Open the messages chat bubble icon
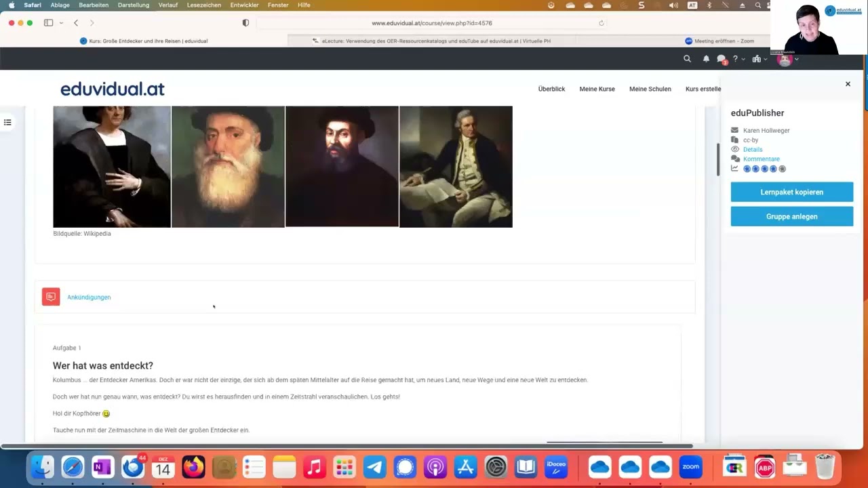The width and height of the screenshot is (868, 488). tap(722, 60)
